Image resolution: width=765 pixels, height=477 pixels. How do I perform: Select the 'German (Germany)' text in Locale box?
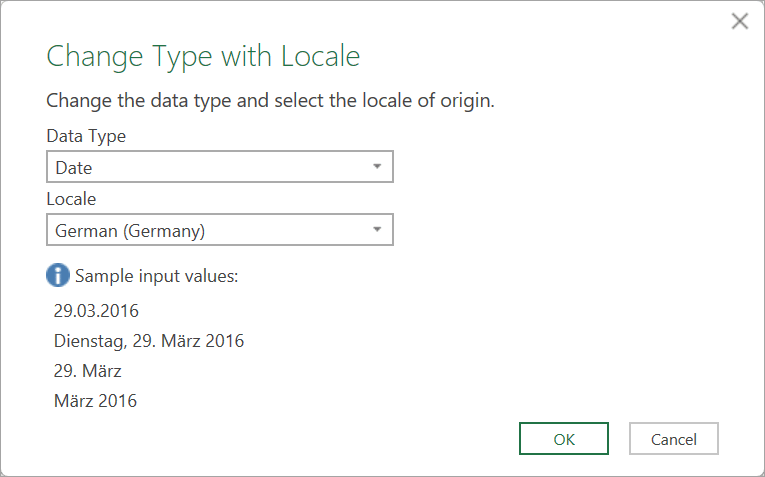[x=130, y=231]
